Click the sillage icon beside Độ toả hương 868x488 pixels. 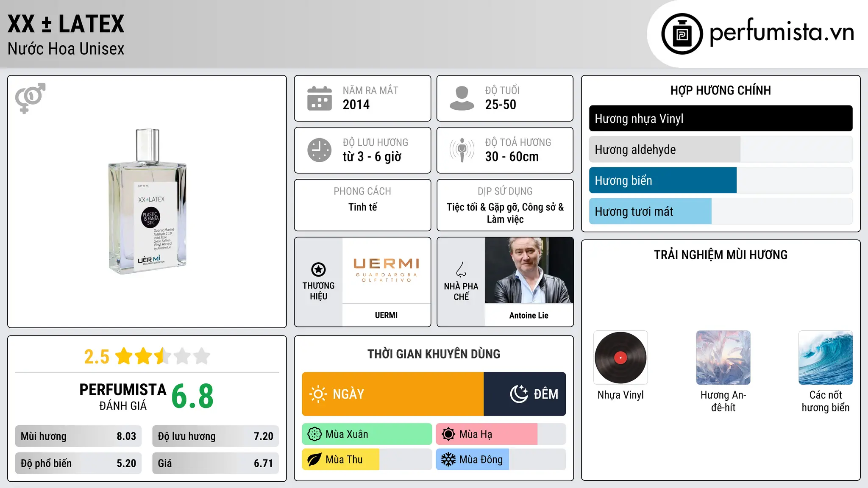(x=462, y=150)
